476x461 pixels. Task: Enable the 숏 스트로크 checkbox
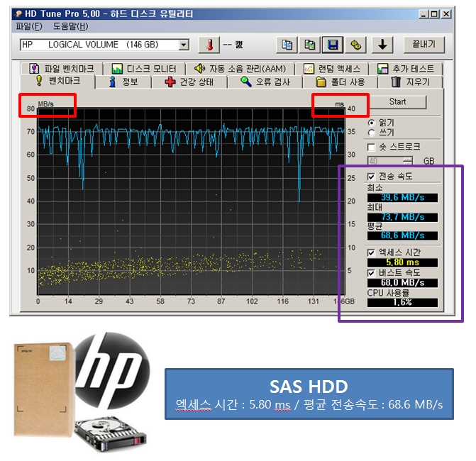click(x=371, y=148)
